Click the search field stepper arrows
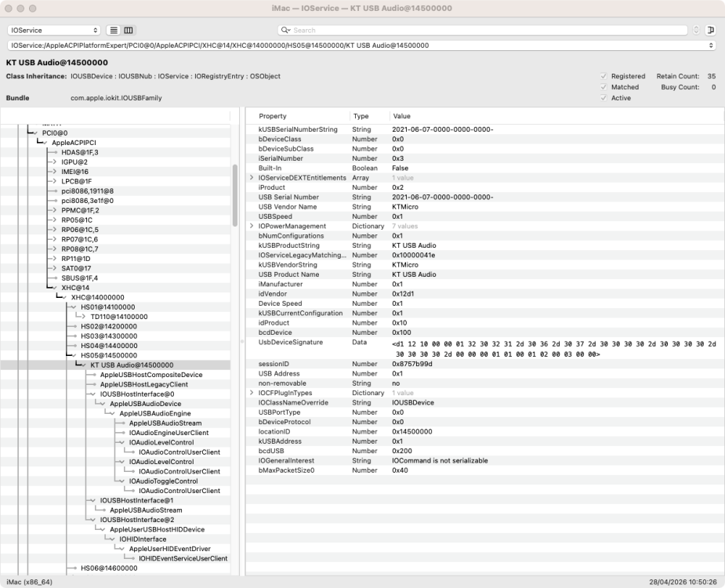Viewport: 725px width, 588px height. point(696,30)
